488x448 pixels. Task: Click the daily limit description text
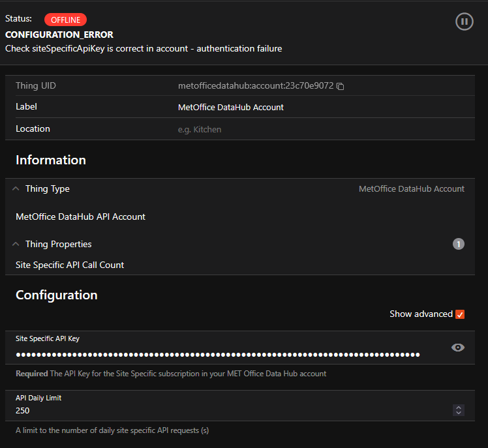pos(112,430)
